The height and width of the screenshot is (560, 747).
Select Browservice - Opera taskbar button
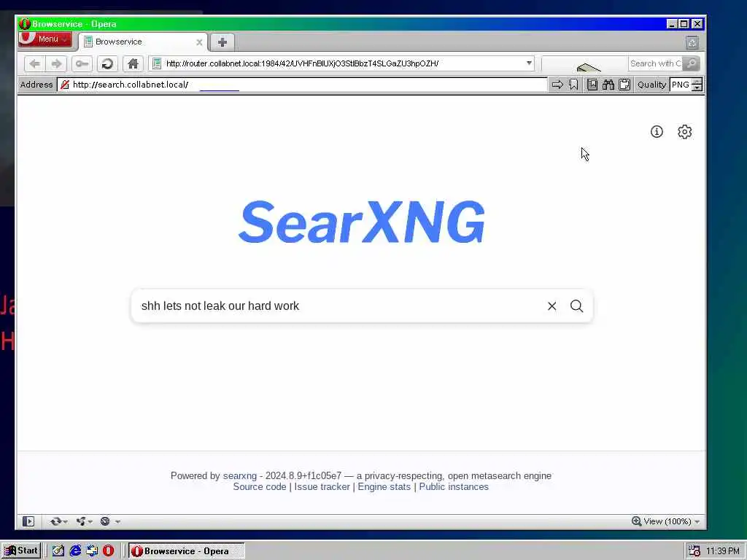coord(187,551)
